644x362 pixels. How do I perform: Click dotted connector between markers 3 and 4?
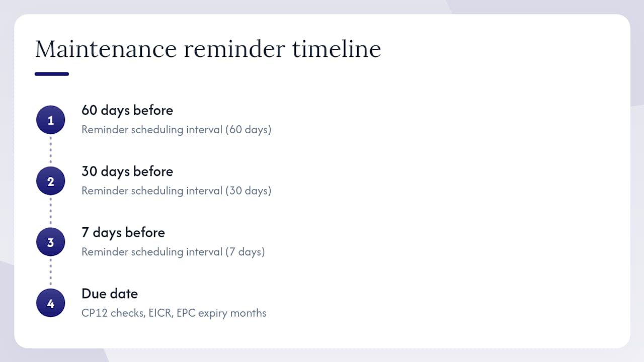click(x=50, y=273)
